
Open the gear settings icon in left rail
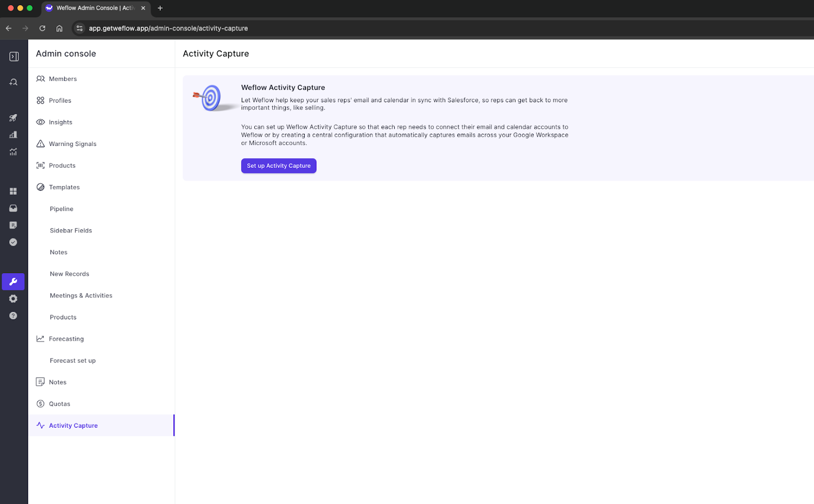coord(13,299)
